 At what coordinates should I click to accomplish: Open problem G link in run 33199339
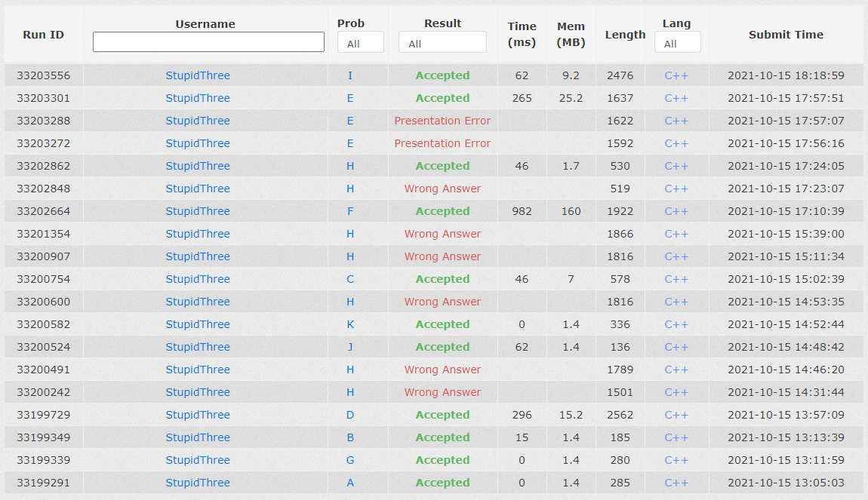click(350, 460)
